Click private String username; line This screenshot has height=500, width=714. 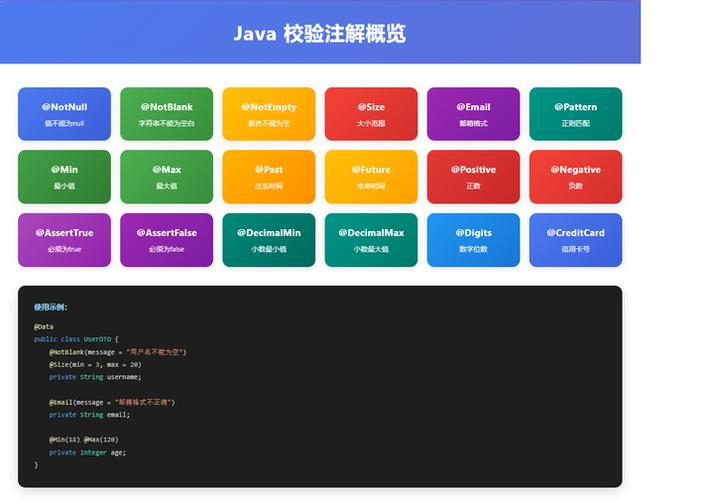point(95,377)
